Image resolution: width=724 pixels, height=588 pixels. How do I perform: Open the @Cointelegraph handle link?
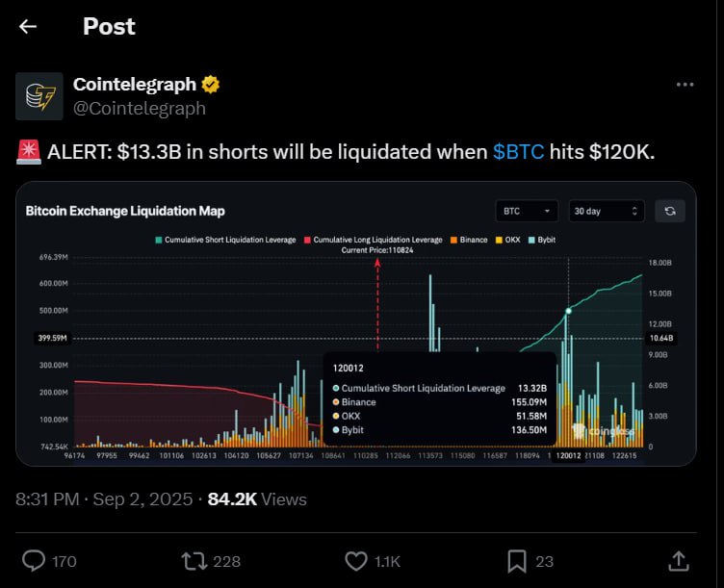coord(140,109)
